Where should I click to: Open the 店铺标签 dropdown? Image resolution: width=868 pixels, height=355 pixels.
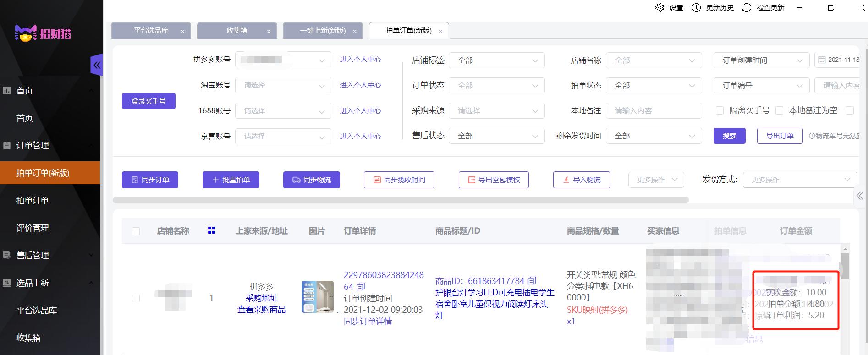[x=497, y=60]
